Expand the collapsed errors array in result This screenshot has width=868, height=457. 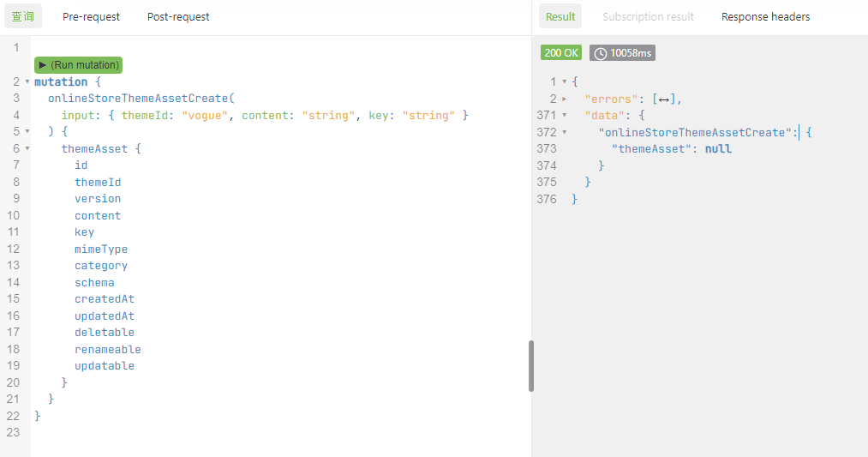[x=564, y=99]
